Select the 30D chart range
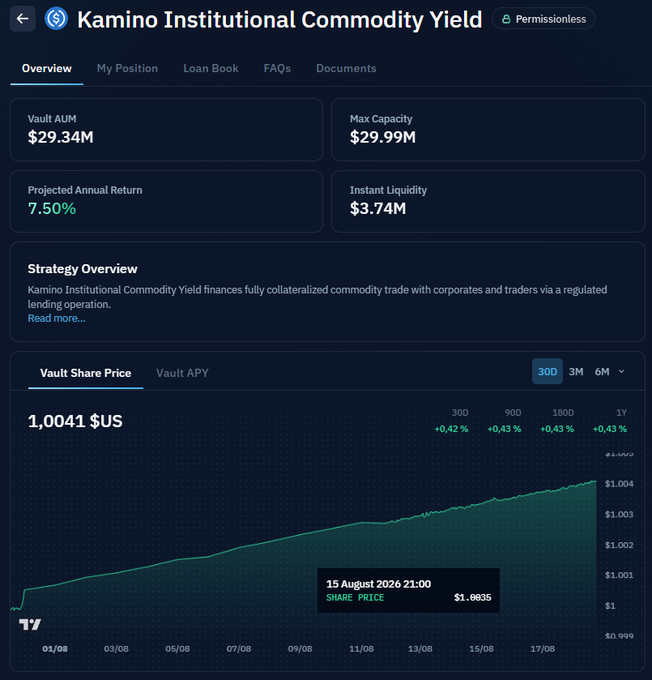 click(547, 372)
